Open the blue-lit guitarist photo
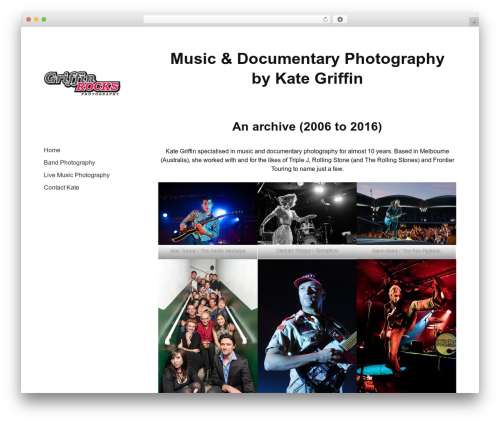 208,213
